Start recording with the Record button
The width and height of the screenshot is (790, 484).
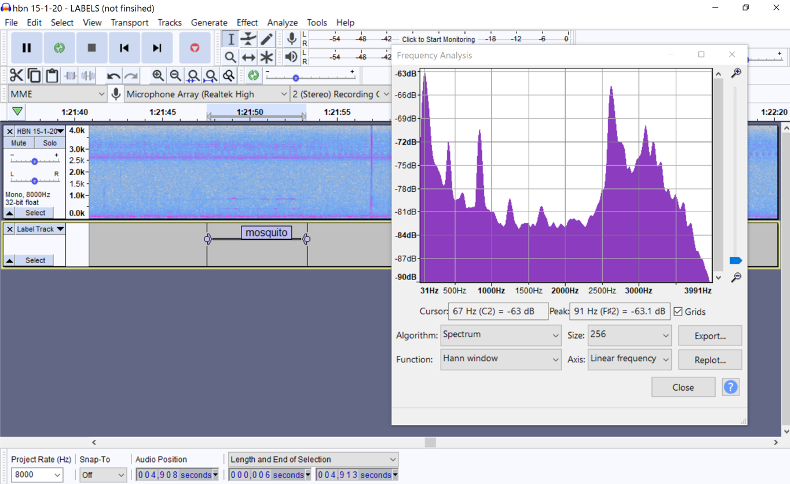pyautogui.click(x=194, y=48)
